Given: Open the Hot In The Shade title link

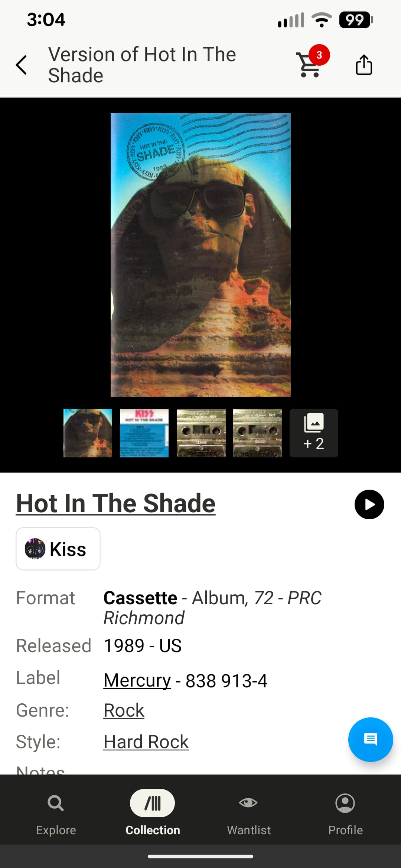Looking at the screenshot, I should click(116, 503).
